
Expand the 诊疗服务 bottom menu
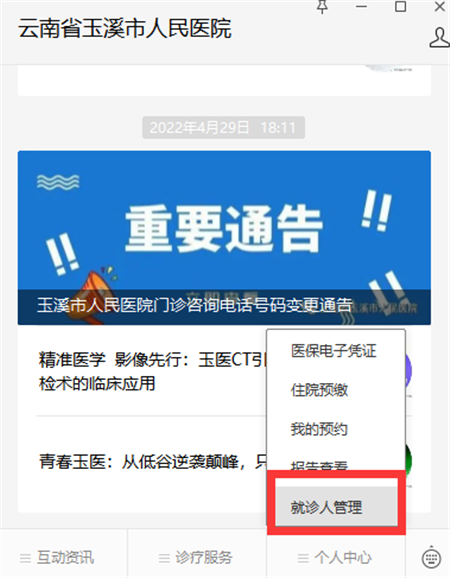(195, 557)
